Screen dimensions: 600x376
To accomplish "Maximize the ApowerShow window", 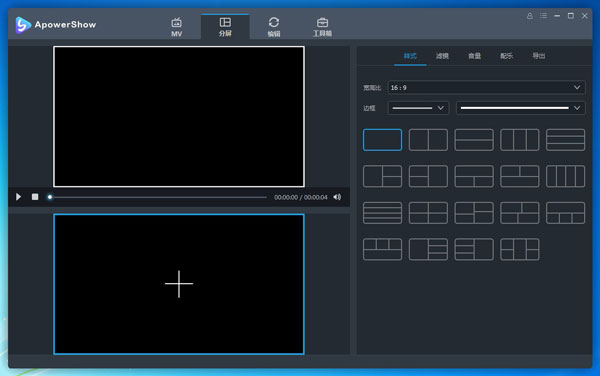I will click(x=571, y=16).
